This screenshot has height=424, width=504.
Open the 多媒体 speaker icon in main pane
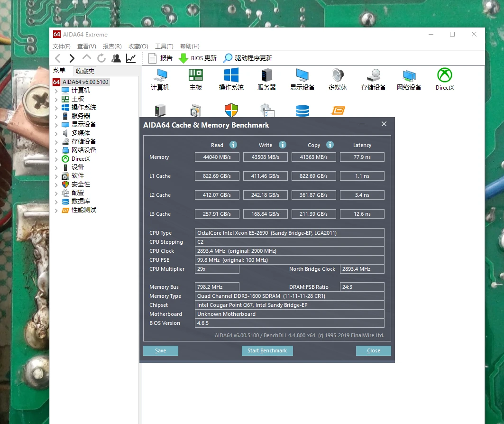[x=338, y=79]
